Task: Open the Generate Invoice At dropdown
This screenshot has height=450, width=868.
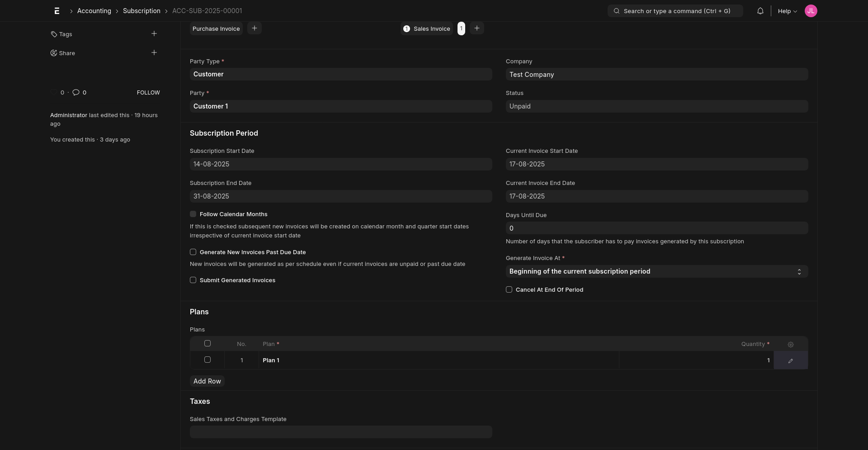Action: pyautogui.click(x=656, y=271)
